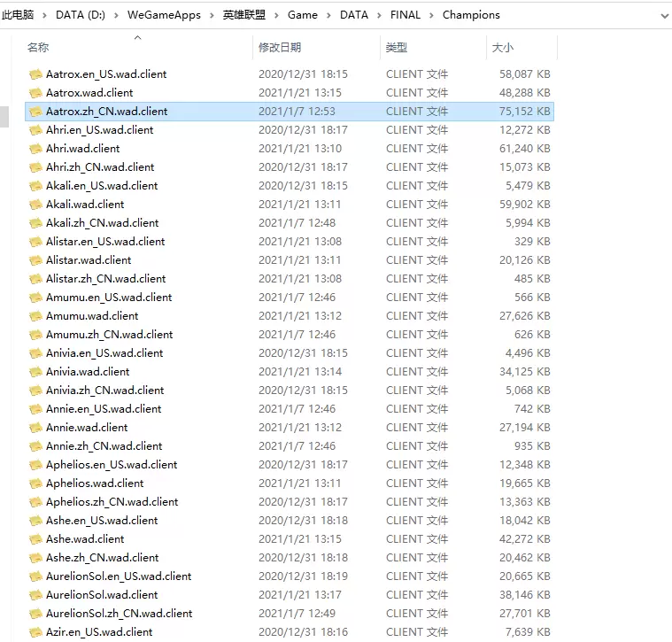Screen dimensions: 672x642
Task: Click the file icon of Anivia.zh_CN.wad.client
Action: click(x=35, y=391)
